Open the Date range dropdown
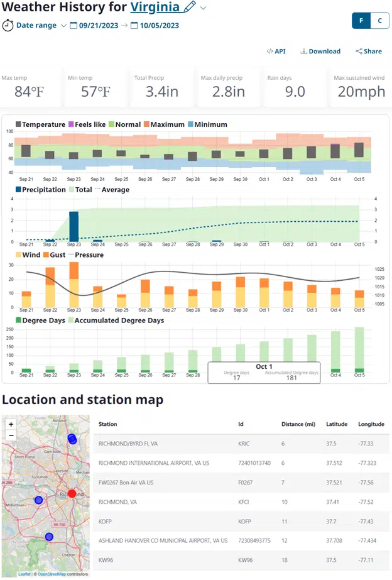 (63, 26)
